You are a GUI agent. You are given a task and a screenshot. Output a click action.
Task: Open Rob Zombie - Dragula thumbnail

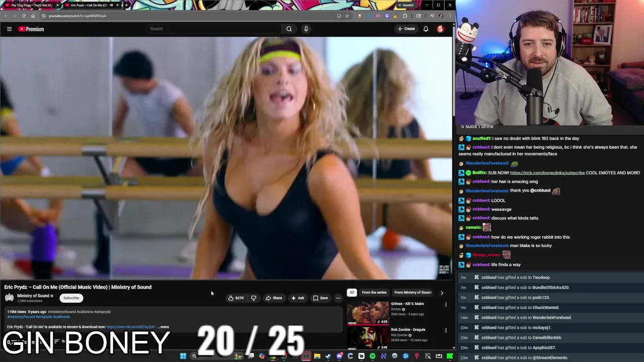click(368, 338)
